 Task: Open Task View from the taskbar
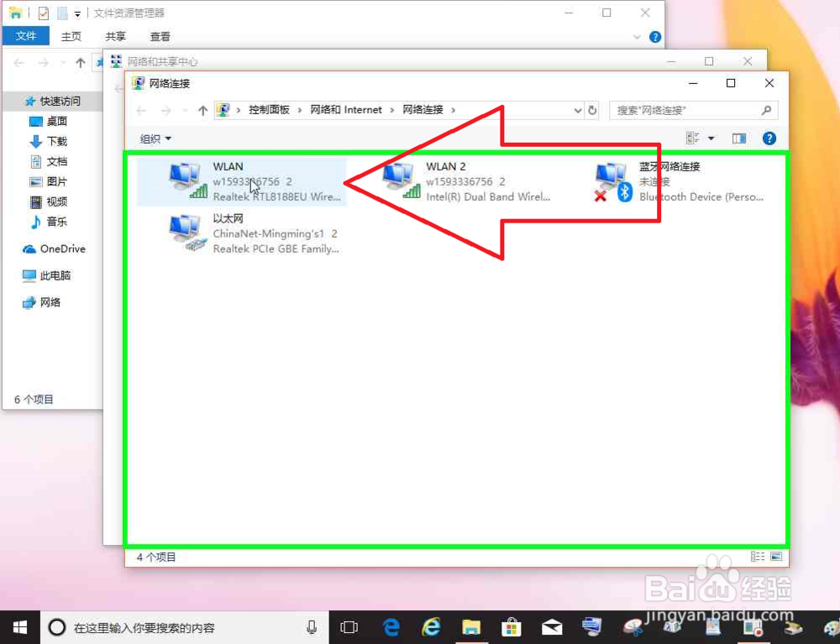(x=349, y=626)
